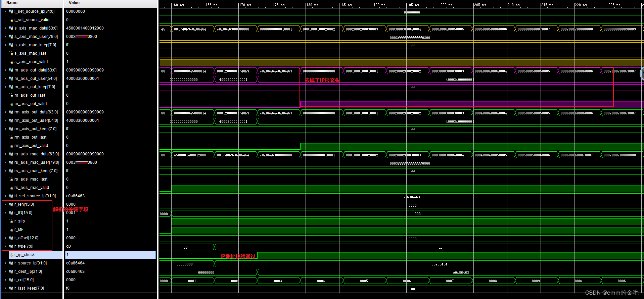Click the Value column header

(x=74, y=3)
